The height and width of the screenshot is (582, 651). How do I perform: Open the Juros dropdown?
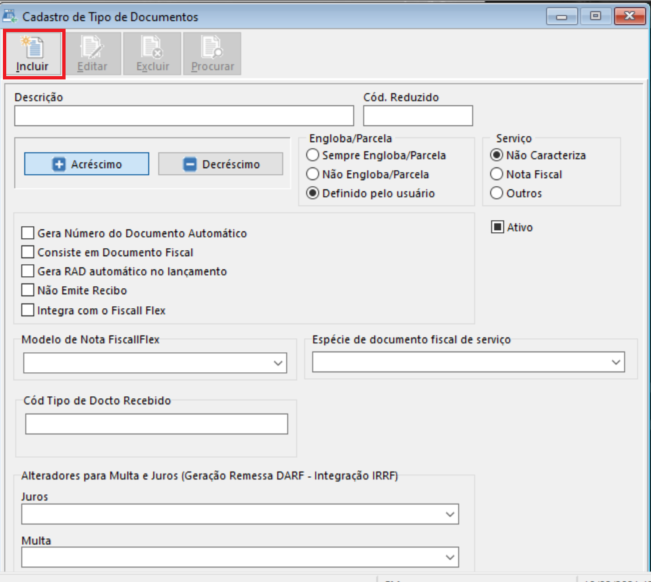click(x=240, y=514)
